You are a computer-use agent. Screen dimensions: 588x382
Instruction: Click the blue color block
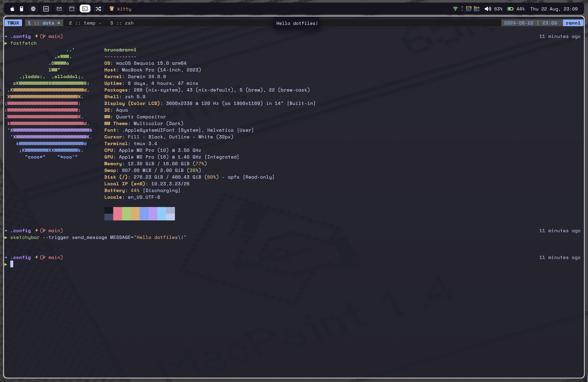pos(144,214)
